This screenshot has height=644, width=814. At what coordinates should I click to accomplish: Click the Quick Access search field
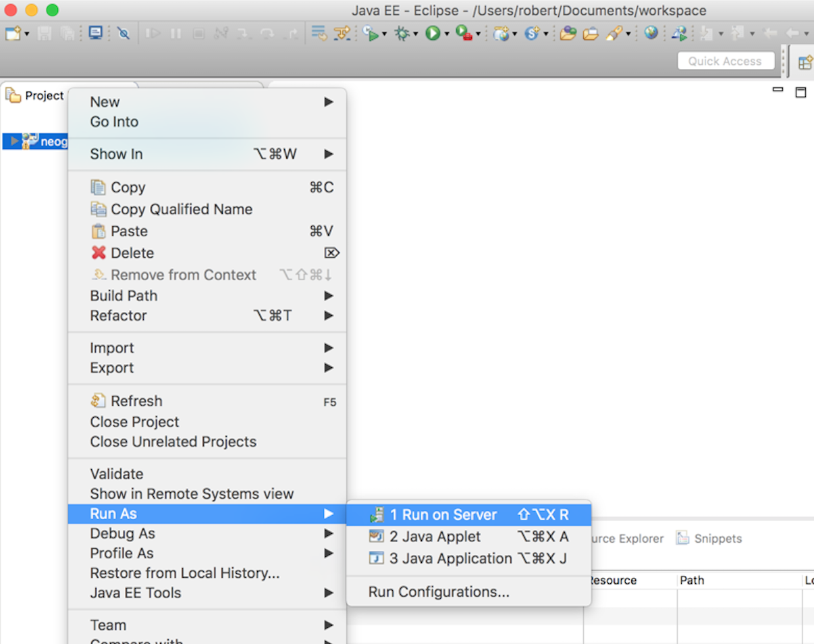[726, 61]
